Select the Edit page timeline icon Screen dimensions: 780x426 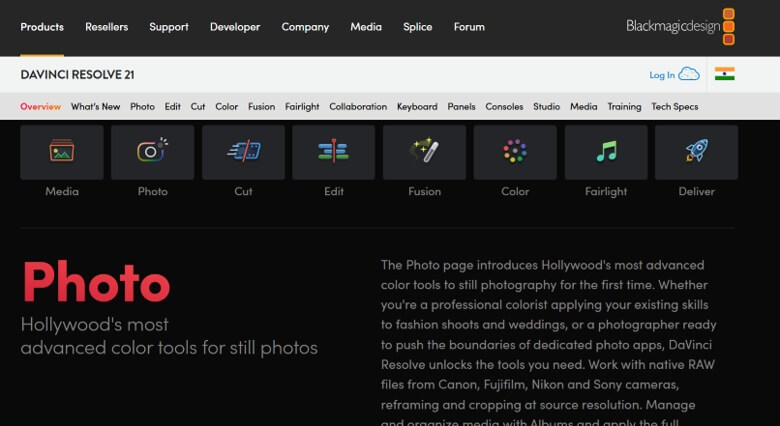coord(333,152)
